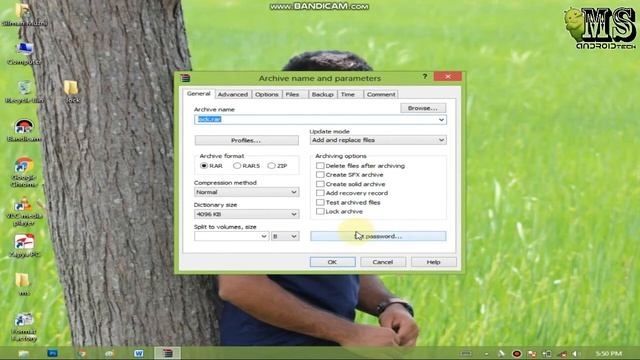Click the Browse... button
Image resolution: width=640 pixels, height=360 pixels.
423,108
